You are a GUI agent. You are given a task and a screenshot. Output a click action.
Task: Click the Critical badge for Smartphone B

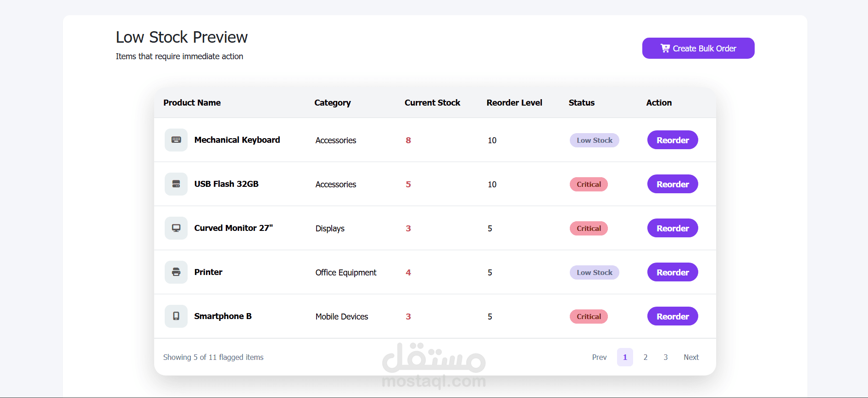coord(589,317)
